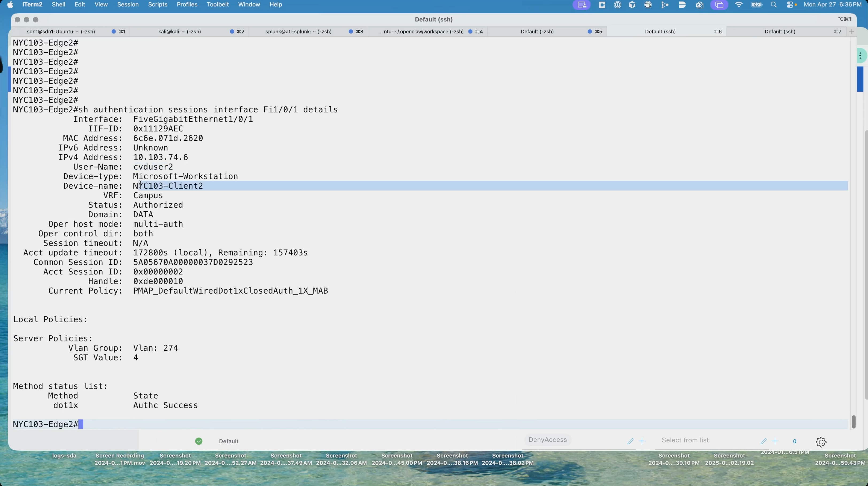Click the circular globe menu bar icon

click(648, 5)
